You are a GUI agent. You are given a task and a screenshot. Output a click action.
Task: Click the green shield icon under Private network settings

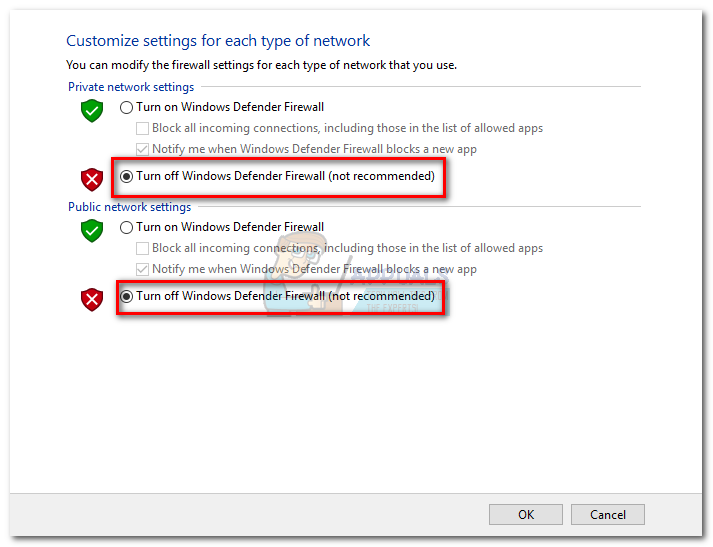(x=92, y=111)
